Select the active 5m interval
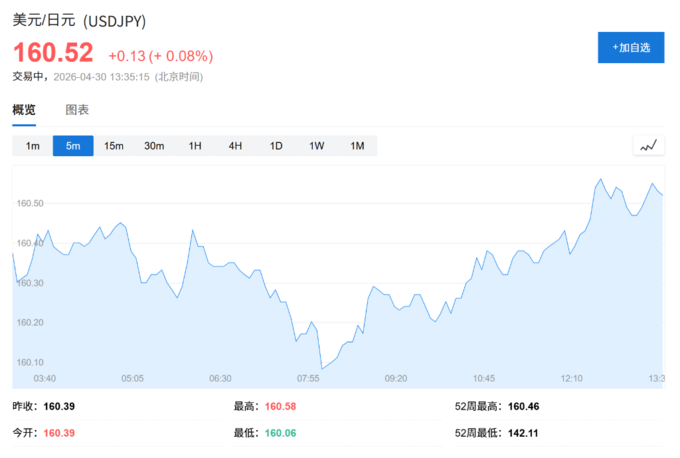 click(x=73, y=146)
